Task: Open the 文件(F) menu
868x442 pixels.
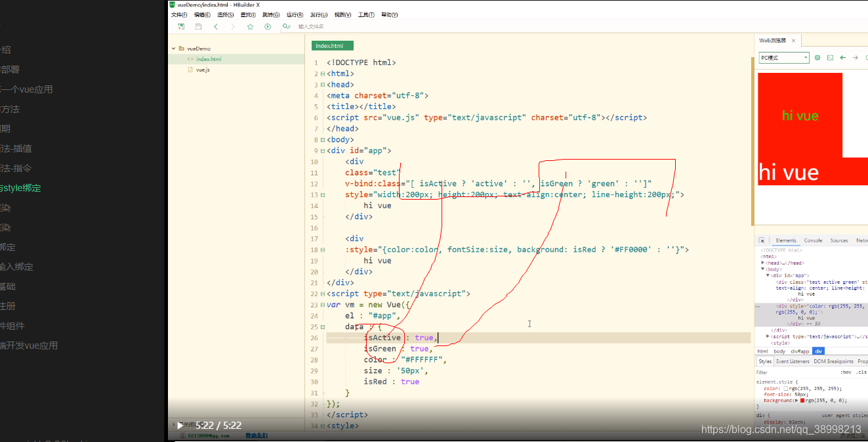Action: coord(179,14)
